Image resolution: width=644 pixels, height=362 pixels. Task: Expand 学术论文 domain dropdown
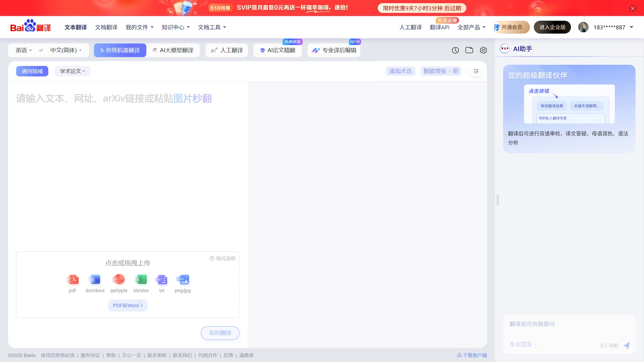(72, 71)
